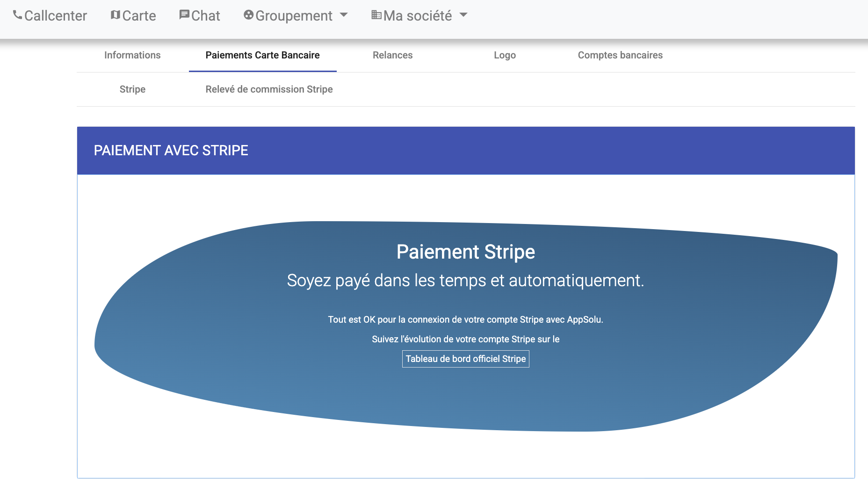The width and height of the screenshot is (868, 491).
Task: Click the group icon beside Groupement
Action: 248,15
